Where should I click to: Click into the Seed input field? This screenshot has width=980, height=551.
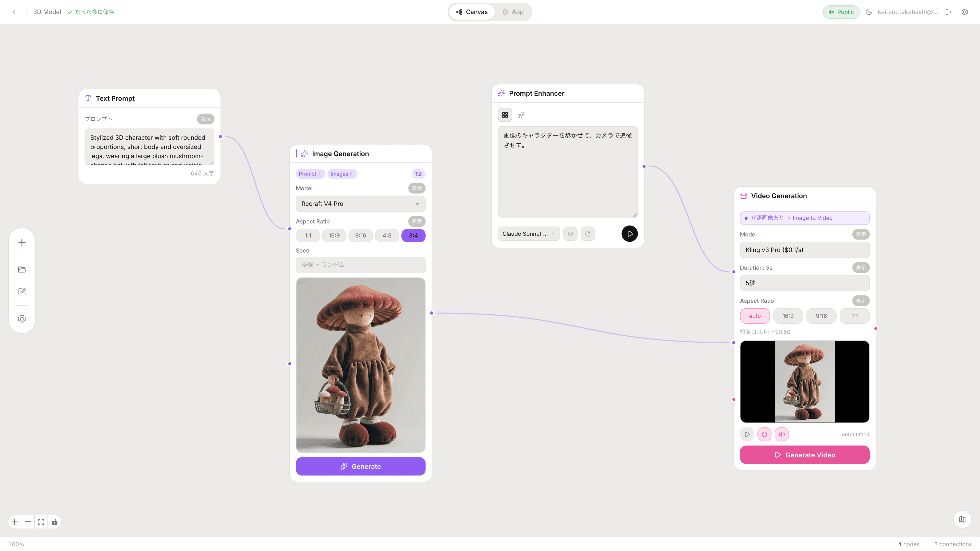pos(360,265)
